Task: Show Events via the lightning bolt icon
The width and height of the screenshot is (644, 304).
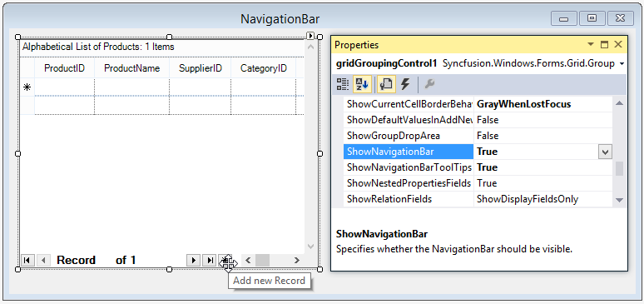Action: coord(405,84)
